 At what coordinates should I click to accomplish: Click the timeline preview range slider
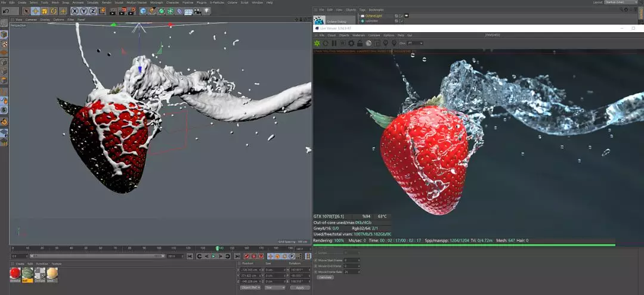tap(97, 256)
